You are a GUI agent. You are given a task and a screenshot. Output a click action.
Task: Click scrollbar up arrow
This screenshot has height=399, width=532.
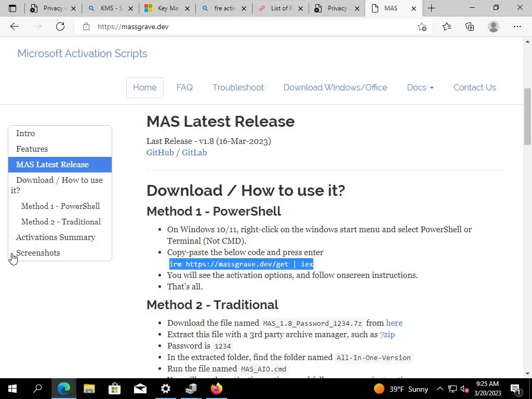click(527, 42)
